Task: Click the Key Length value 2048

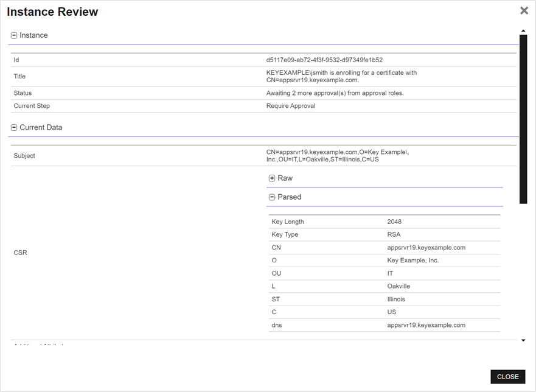Action: 394,222
